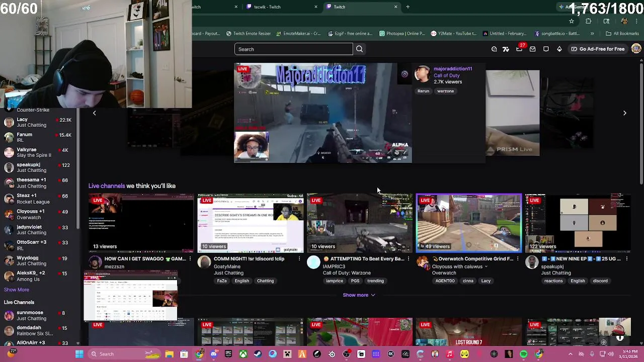Click the Rerun tag on featured stream
This screenshot has width=644, height=362.
[x=423, y=92]
